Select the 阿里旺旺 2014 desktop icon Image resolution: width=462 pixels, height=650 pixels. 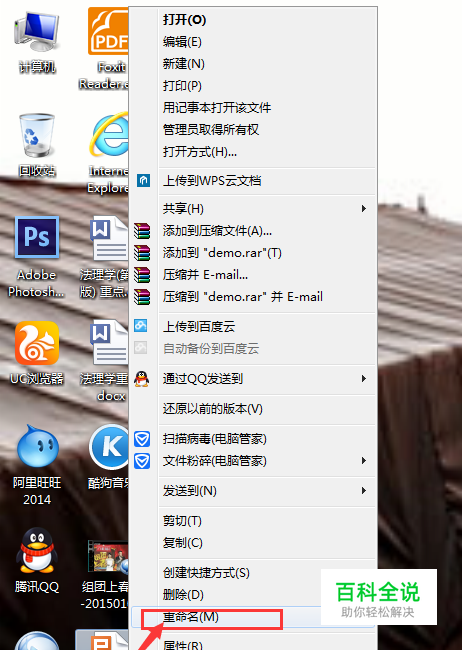coord(37,447)
